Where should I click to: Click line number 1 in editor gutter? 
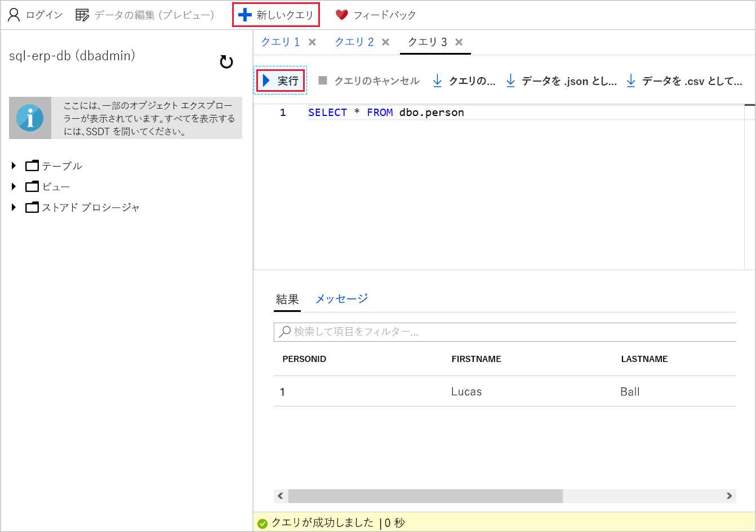coord(283,113)
